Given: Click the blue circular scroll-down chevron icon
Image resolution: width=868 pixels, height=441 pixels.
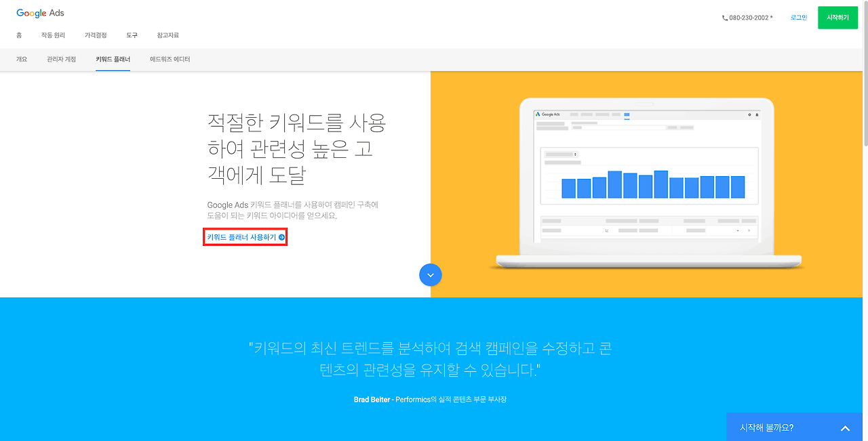Looking at the screenshot, I should tap(431, 275).
